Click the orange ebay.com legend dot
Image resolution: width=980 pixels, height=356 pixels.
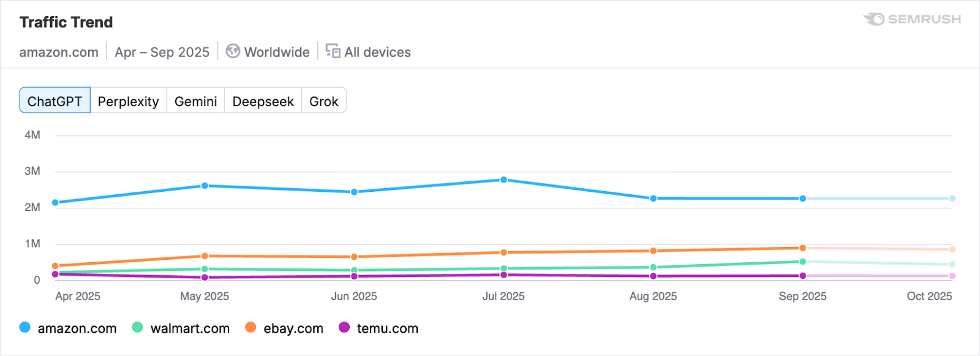tap(251, 328)
